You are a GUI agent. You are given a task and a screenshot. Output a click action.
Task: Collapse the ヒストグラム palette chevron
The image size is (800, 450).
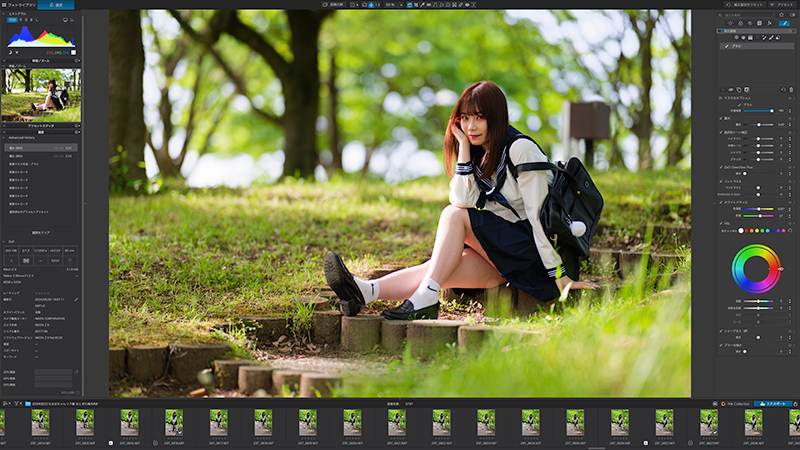[4, 14]
